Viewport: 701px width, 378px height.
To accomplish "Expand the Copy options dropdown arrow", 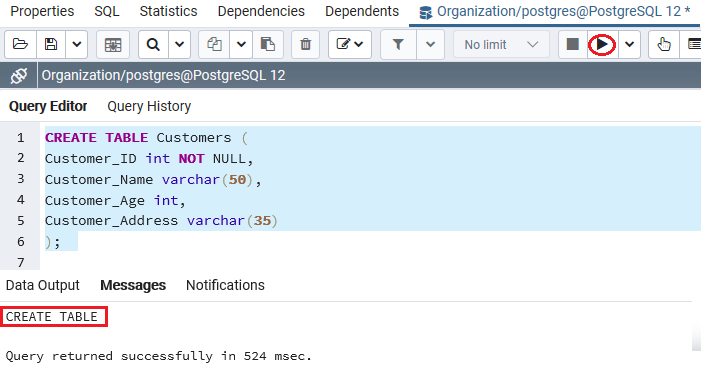I will pyautogui.click(x=241, y=45).
